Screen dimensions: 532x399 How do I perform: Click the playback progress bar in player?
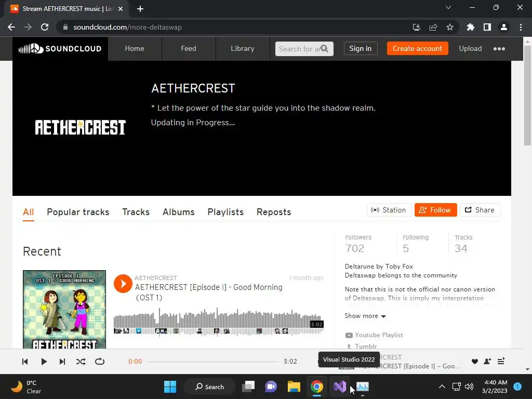(212, 362)
